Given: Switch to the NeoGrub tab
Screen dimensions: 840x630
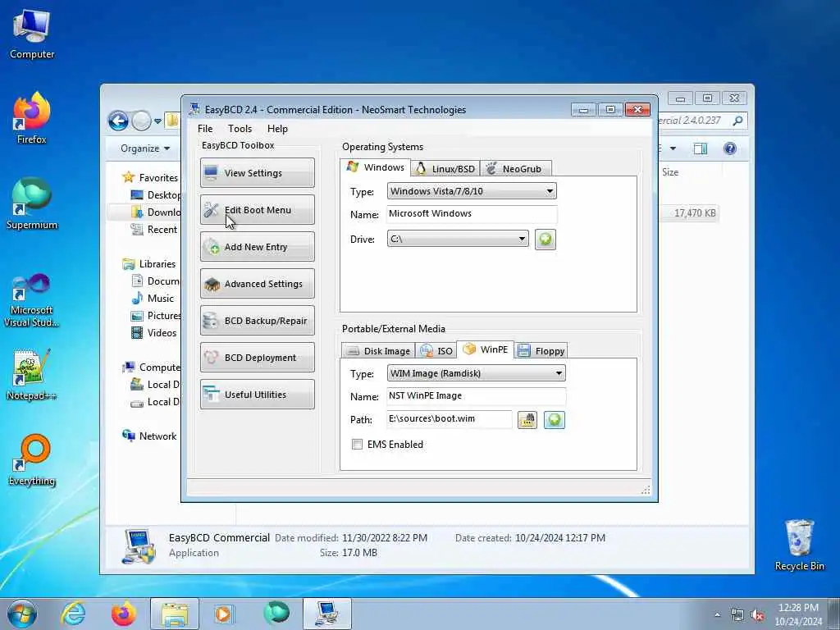Looking at the screenshot, I should pos(515,169).
